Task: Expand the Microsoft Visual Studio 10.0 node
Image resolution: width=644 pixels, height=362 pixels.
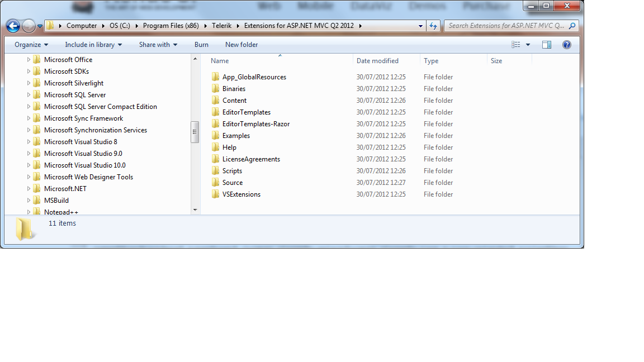Action: coord(29,165)
